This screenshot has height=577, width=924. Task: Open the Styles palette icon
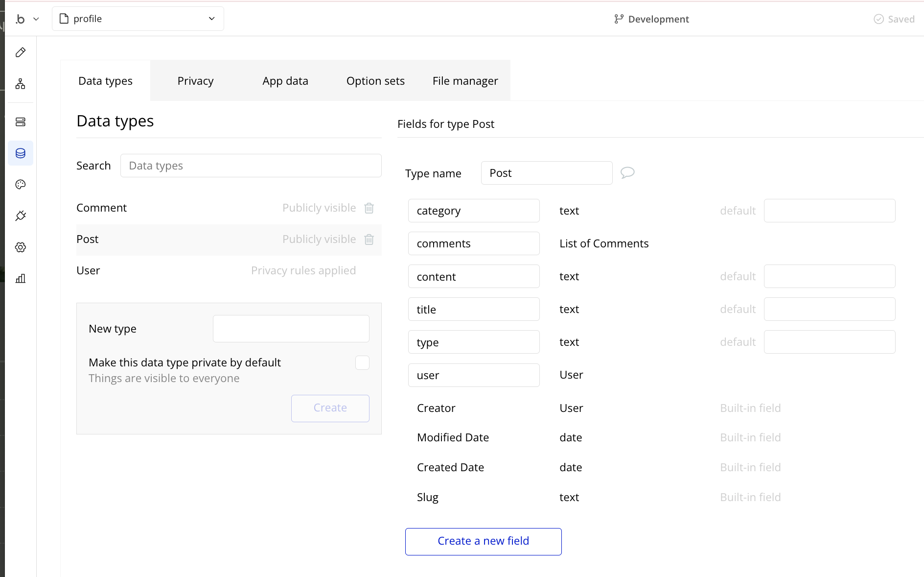[x=21, y=185]
